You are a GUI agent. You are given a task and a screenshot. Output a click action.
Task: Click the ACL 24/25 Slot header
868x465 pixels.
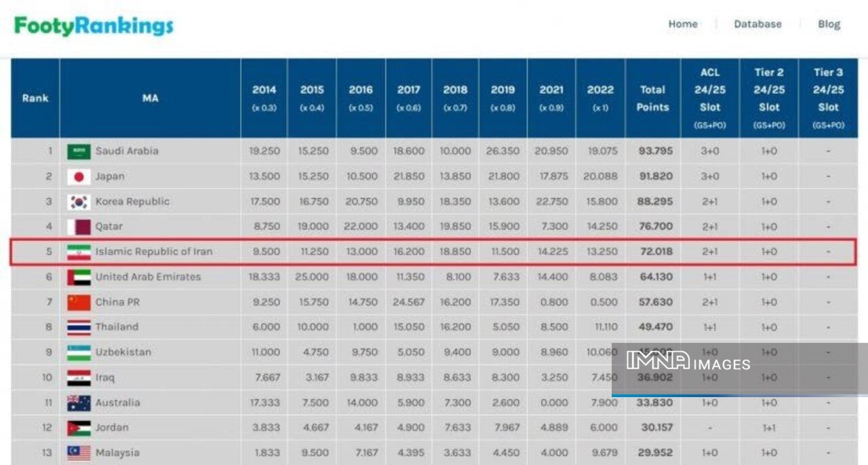coord(709,98)
